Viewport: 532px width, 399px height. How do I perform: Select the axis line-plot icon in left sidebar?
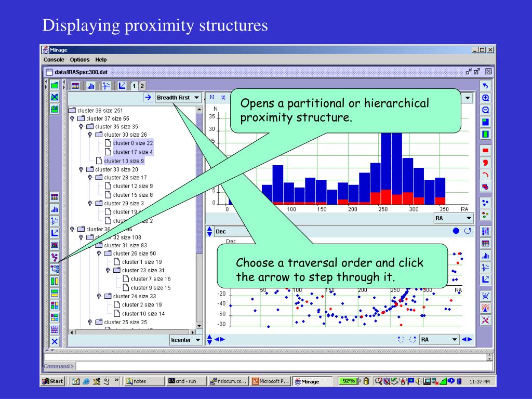tap(55, 233)
